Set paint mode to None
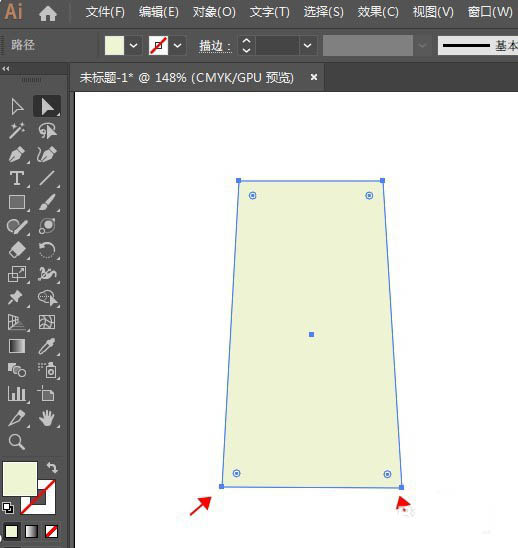 coord(51,532)
